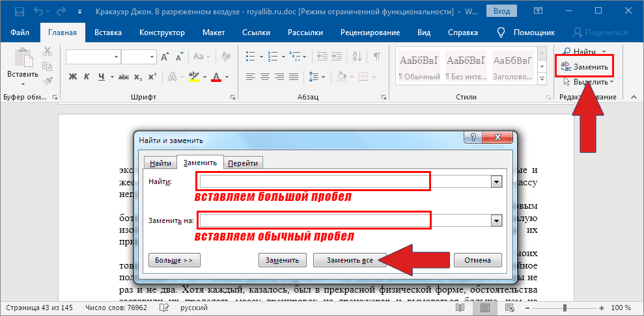Select center text alignment
The width and height of the screenshot is (644, 316).
pos(264,77)
